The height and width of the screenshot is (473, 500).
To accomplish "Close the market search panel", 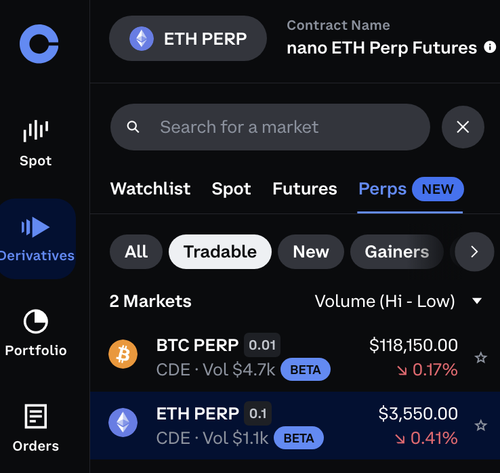I will click(463, 127).
